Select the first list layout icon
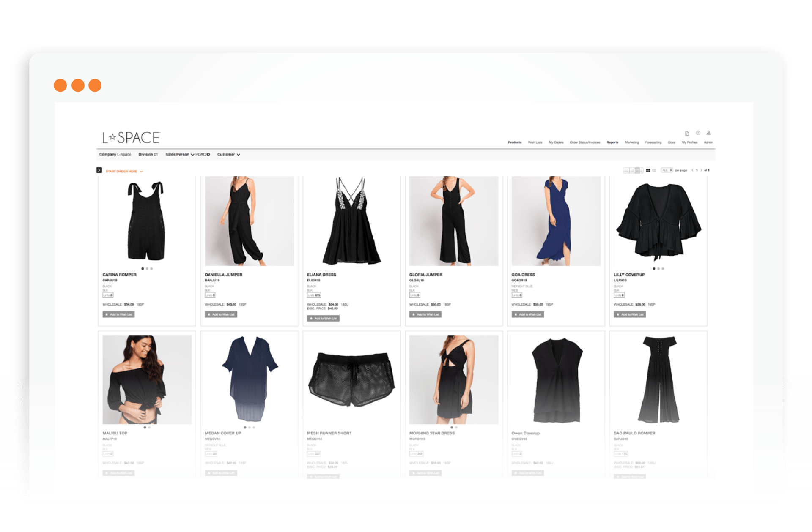This screenshot has height=532, width=812. click(x=626, y=170)
